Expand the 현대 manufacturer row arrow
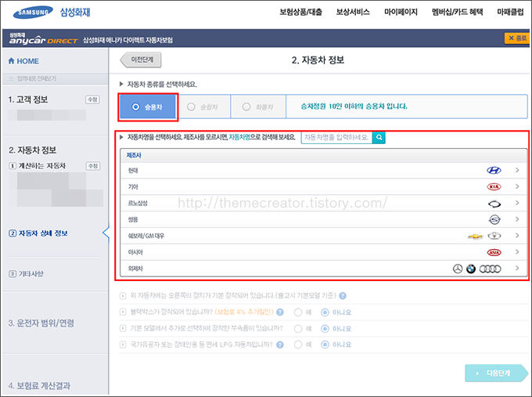 pos(517,170)
